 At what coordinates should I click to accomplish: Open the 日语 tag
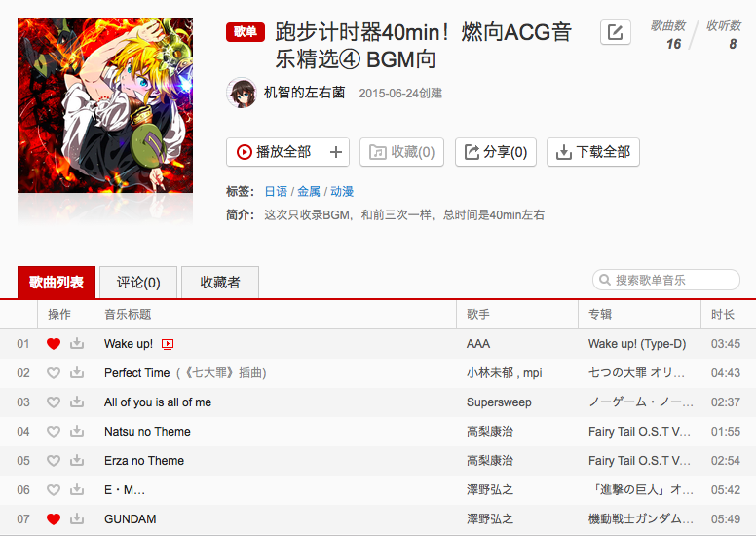276,192
